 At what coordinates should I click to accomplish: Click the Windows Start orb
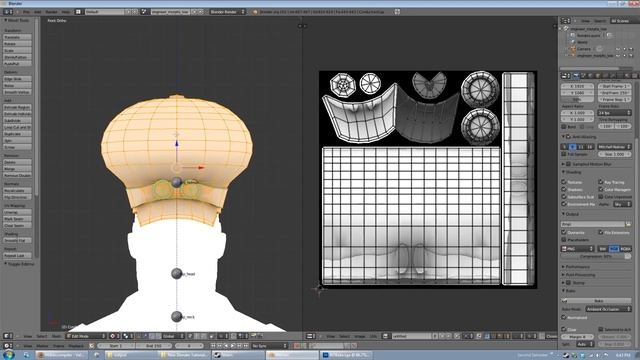click(x=9, y=355)
